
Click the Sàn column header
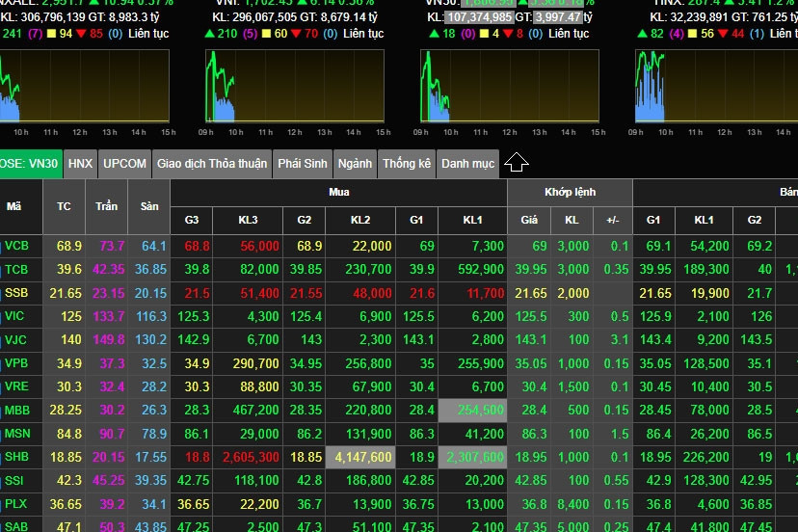coord(148,206)
